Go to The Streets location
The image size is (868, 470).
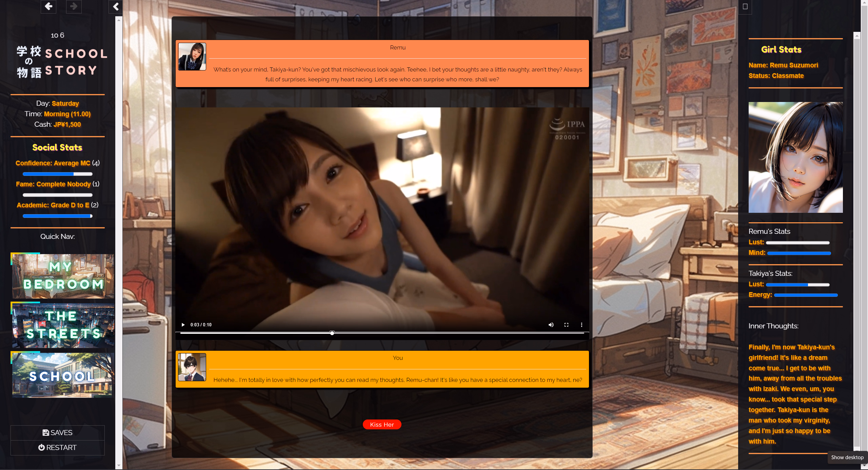point(63,326)
